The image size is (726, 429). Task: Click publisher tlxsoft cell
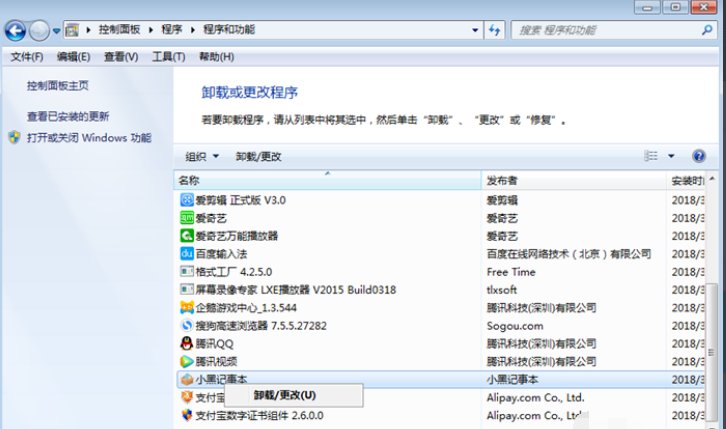[501, 290]
